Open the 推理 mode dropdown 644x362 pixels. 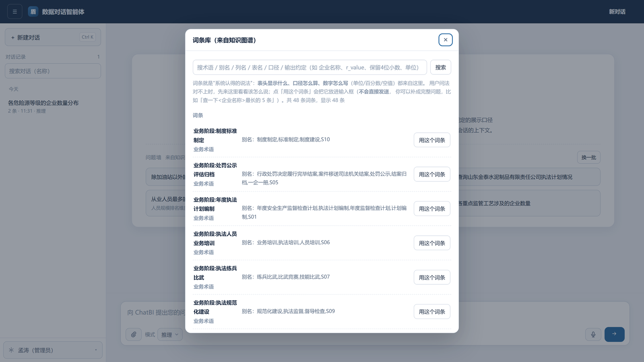pyautogui.click(x=170, y=335)
